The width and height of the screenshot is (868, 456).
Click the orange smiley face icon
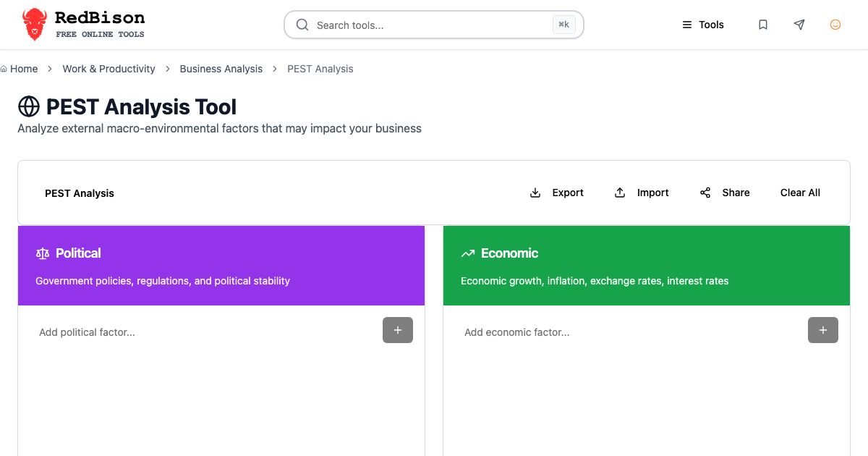tap(835, 25)
